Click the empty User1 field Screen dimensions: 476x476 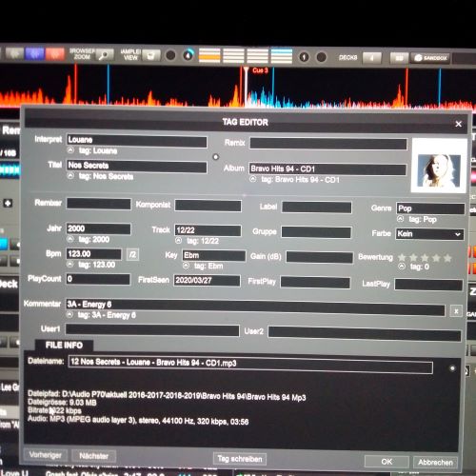point(152,330)
